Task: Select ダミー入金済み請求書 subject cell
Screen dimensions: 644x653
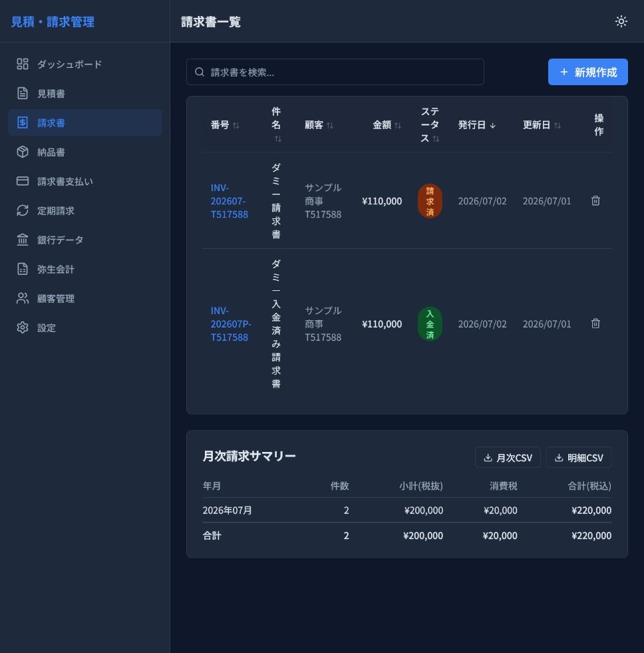Action: click(x=276, y=324)
